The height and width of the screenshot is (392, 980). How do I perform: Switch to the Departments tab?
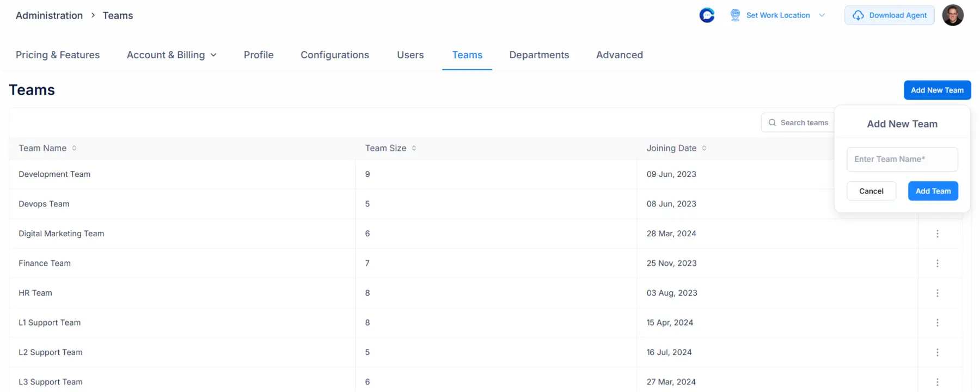[539, 55]
